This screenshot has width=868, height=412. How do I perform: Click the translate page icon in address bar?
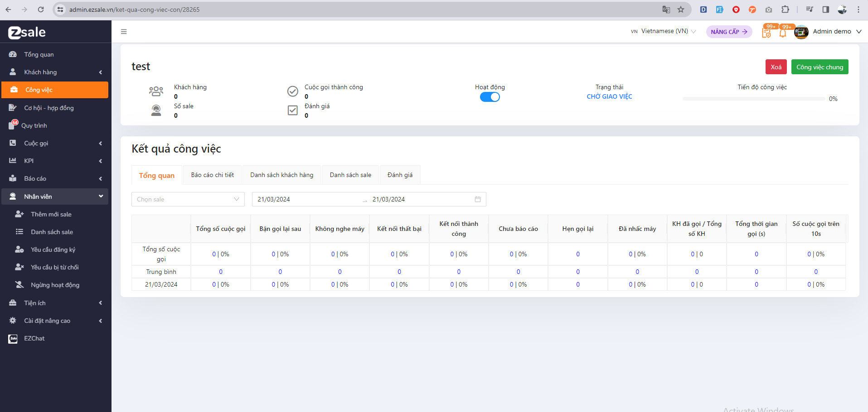pyautogui.click(x=666, y=10)
